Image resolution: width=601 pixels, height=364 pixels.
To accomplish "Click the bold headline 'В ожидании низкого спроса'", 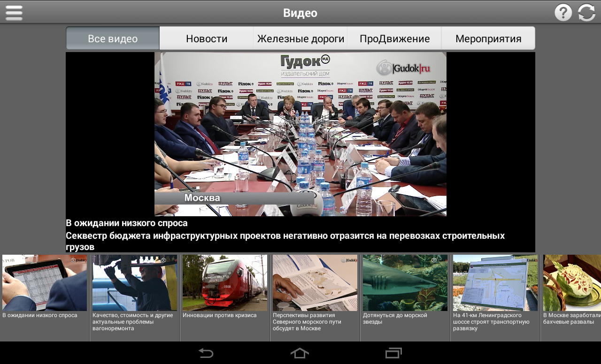I will point(127,223).
